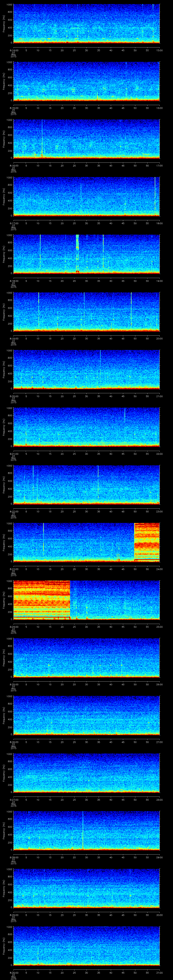The width and height of the screenshot is (173, 980).
Task: Click the 8:27:00 start time label
Action: 14,800
